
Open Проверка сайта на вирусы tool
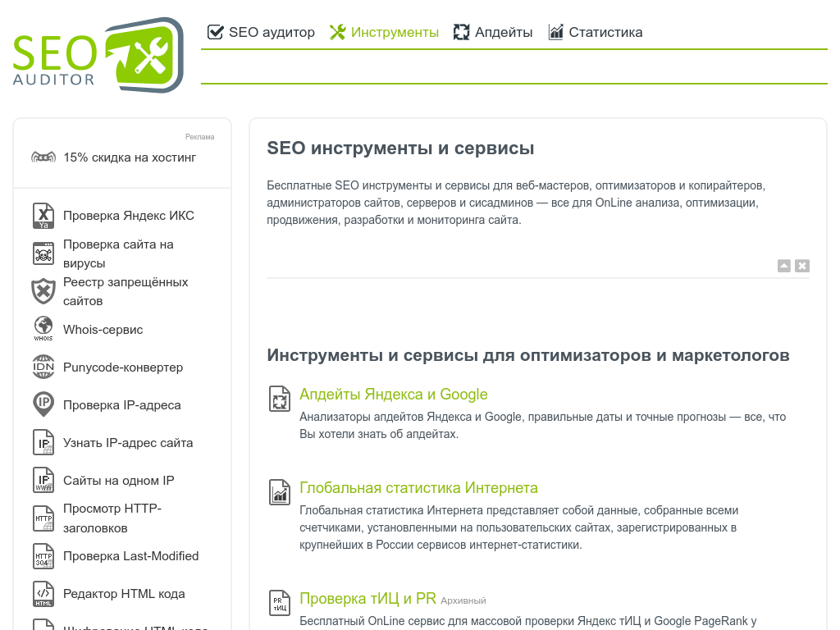click(118, 253)
